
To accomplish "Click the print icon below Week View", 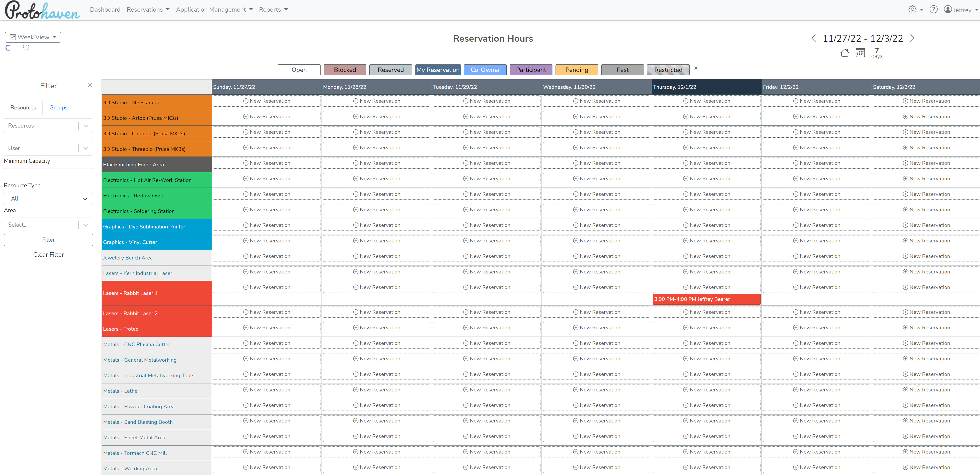I will coord(8,48).
